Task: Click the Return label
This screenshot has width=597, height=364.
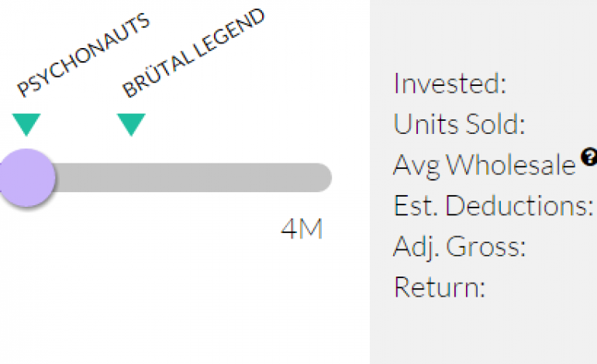Action: 439,287
